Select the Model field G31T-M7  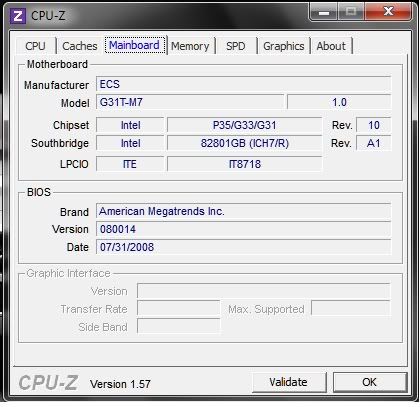click(x=190, y=102)
